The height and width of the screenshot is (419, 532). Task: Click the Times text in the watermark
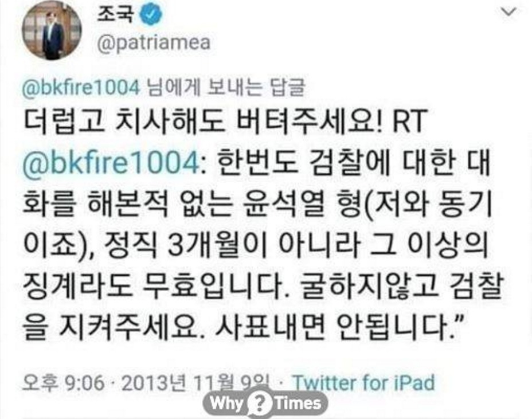[x=298, y=404]
